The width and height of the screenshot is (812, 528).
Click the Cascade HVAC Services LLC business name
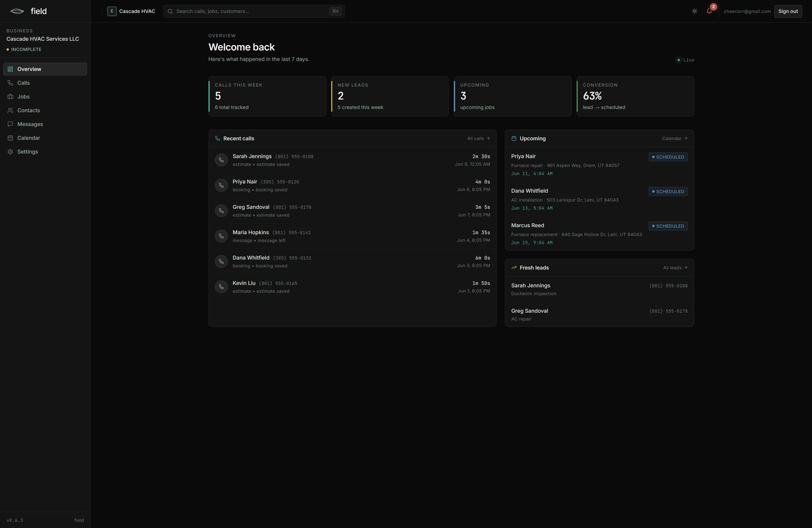43,39
